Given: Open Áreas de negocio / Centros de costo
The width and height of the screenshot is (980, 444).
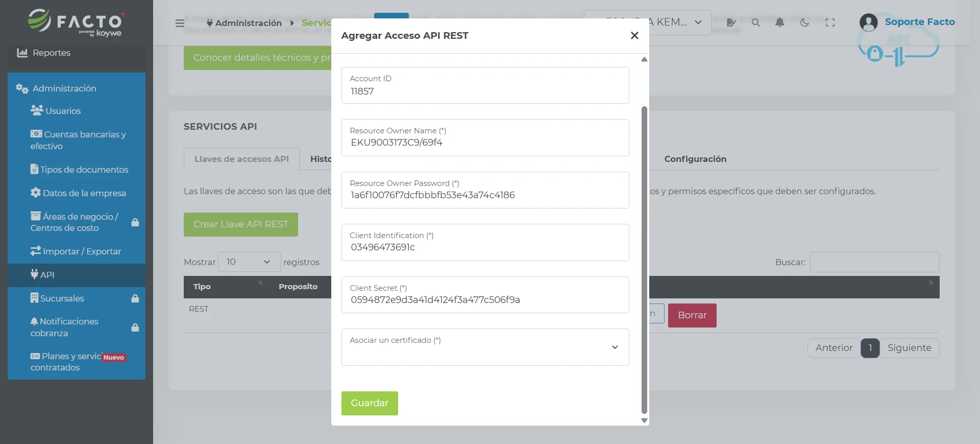Looking at the screenshot, I should [77, 222].
